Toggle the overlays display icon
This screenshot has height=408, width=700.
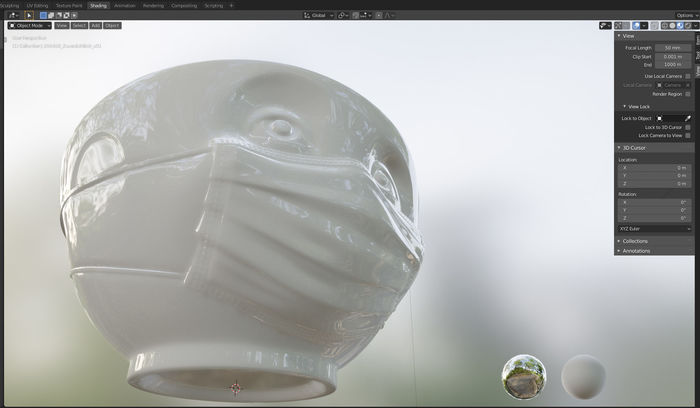tap(636, 25)
